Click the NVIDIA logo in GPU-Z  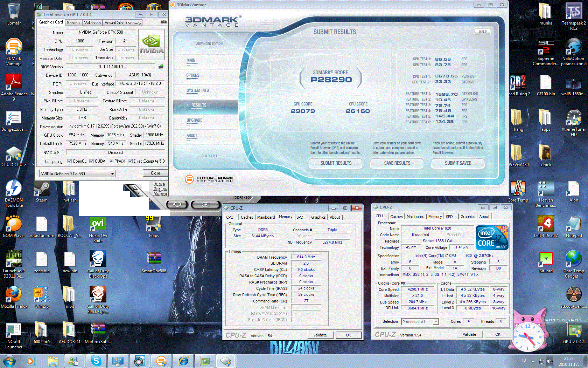pos(152,45)
